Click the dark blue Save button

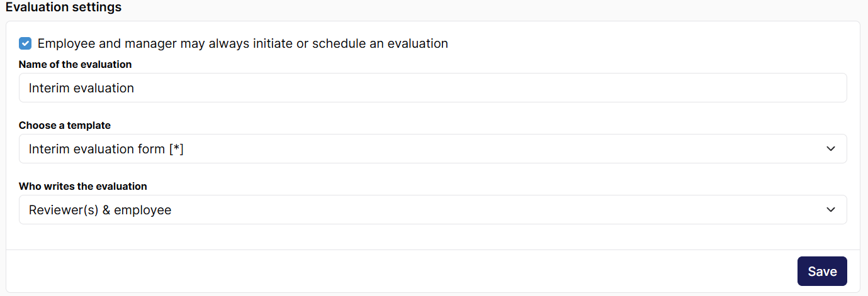coord(822,271)
